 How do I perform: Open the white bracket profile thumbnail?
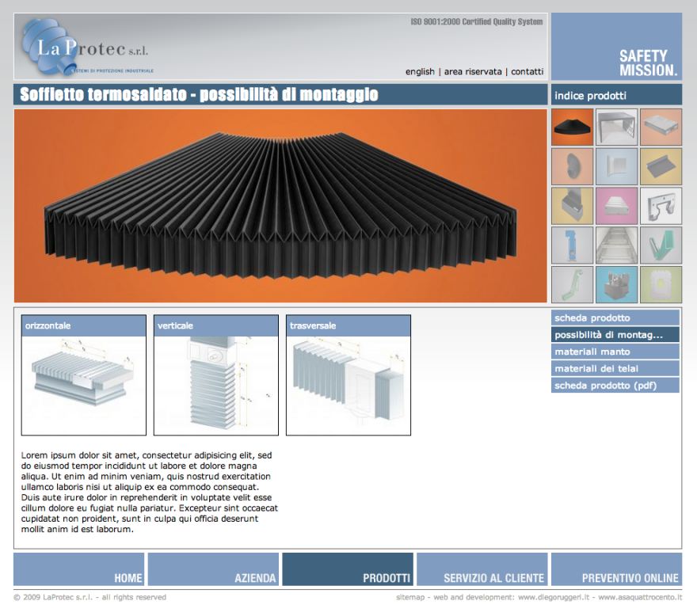point(661,206)
